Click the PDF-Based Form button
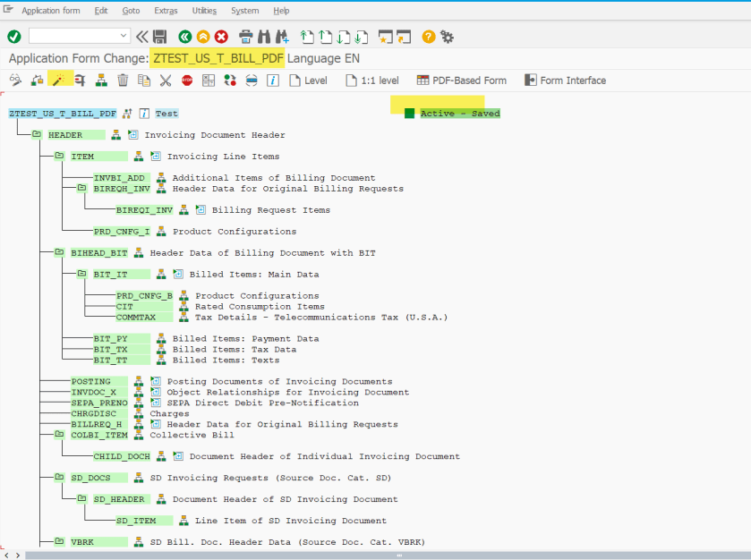The width and height of the screenshot is (751, 560). [x=461, y=81]
